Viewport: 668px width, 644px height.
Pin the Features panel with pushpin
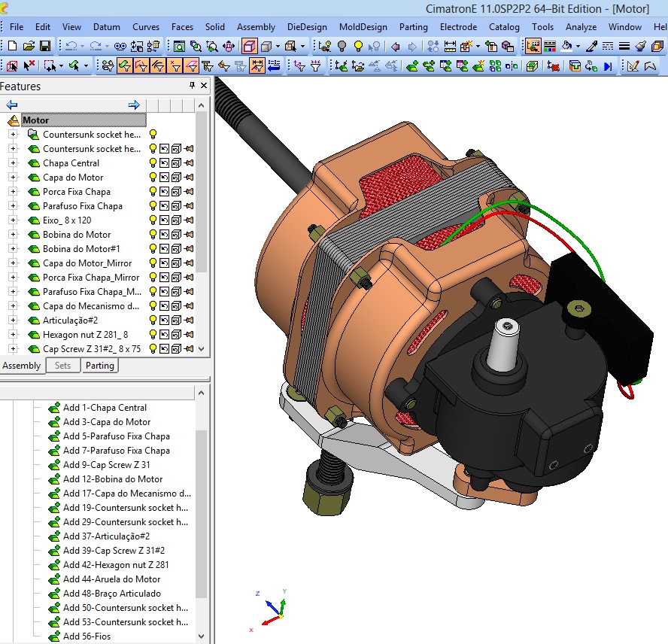pyautogui.click(x=192, y=85)
